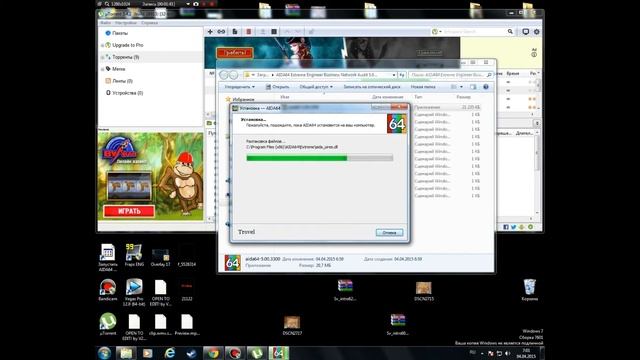Open the Упорядочить dropdown in Explorer
This screenshot has height=360, width=640.
tap(240, 87)
